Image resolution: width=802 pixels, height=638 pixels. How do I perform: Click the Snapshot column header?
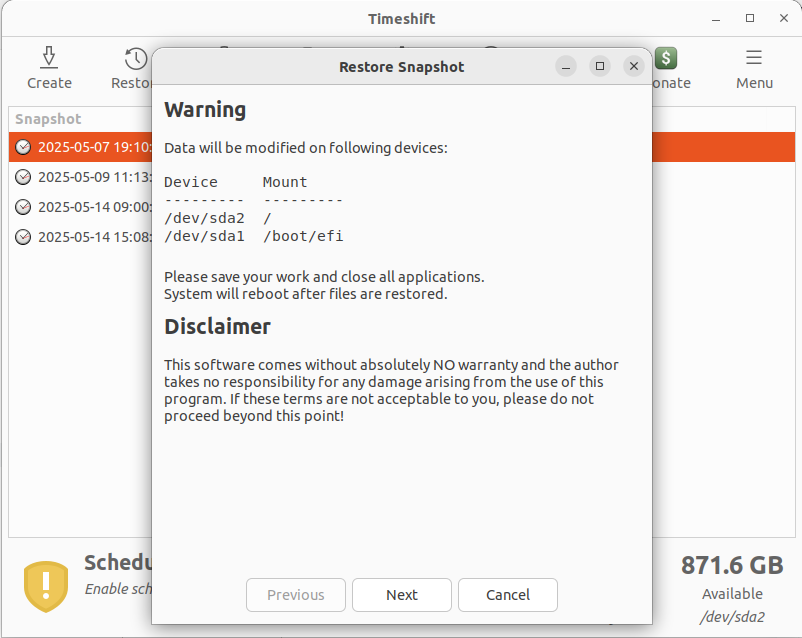pyautogui.click(x=48, y=119)
